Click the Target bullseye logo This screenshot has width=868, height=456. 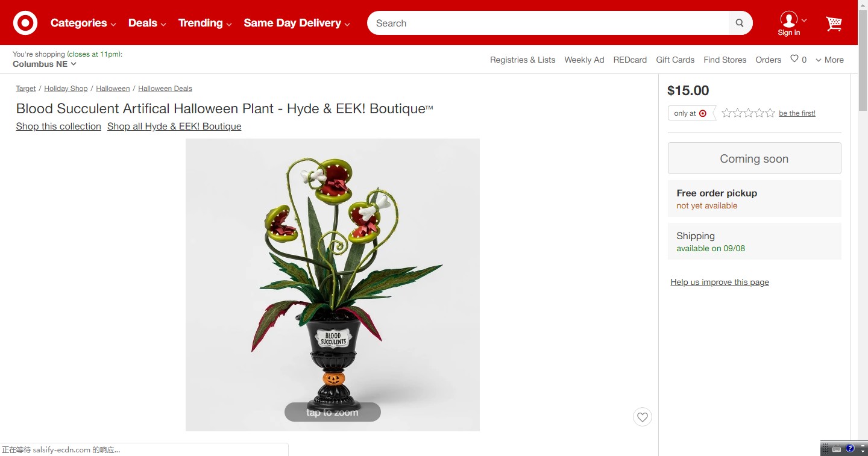click(25, 23)
